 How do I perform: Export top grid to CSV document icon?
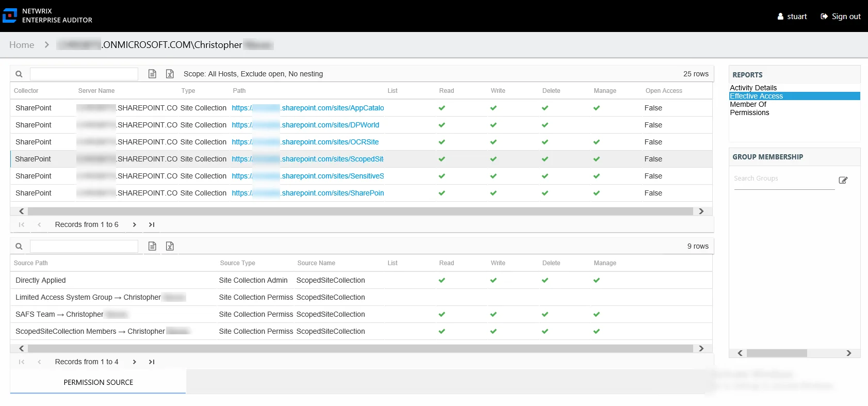click(152, 74)
